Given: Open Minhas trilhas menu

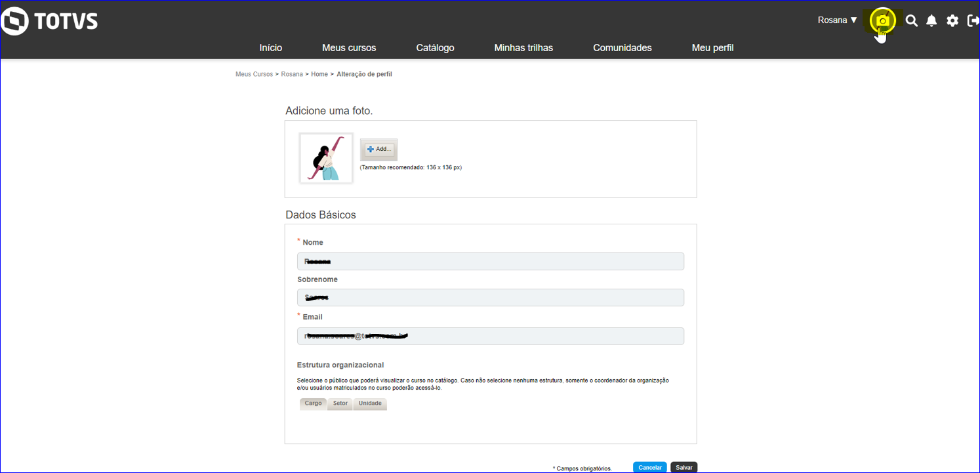Looking at the screenshot, I should tap(523, 48).
